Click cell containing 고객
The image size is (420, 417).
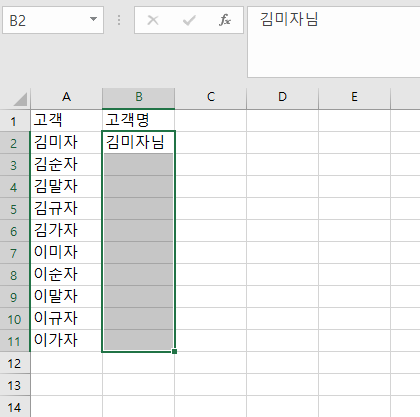[x=66, y=121]
